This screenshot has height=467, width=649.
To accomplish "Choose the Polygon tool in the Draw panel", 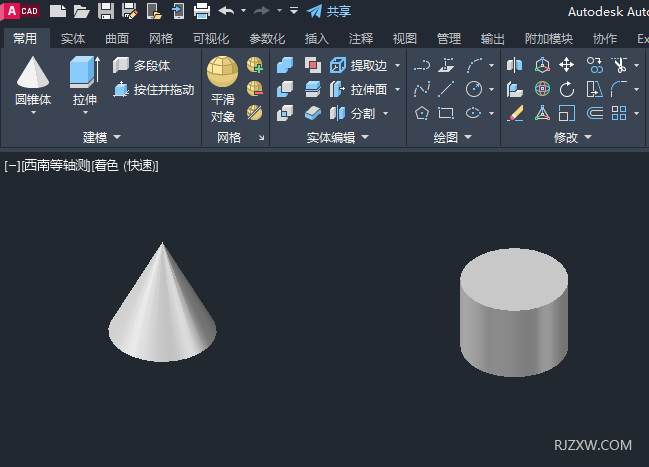I will [x=421, y=113].
